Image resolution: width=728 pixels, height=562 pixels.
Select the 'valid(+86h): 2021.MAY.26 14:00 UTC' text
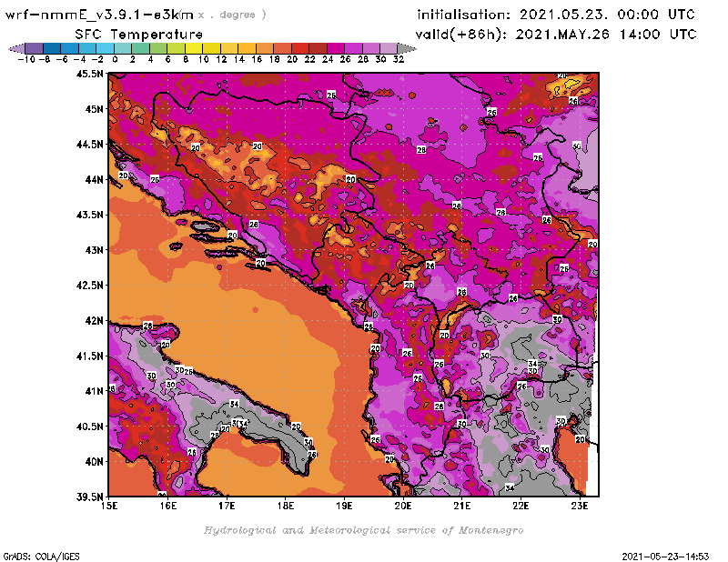point(556,35)
